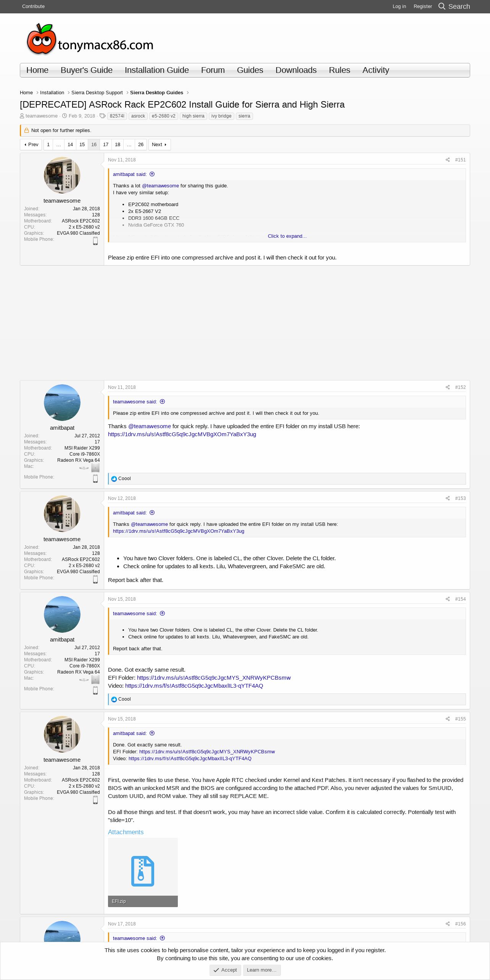Open the Guides menu item
490x980 pixels.
click(x=250, y=70)
